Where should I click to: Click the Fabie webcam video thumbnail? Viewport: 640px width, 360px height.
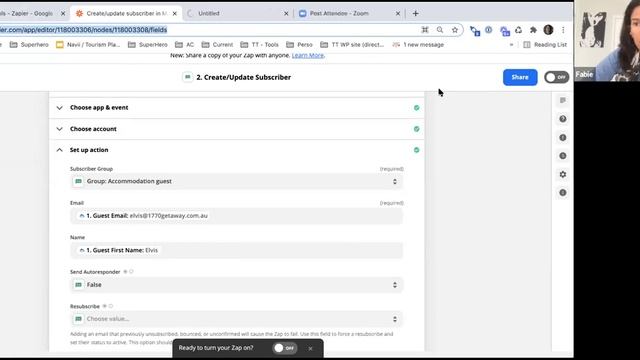607,40
